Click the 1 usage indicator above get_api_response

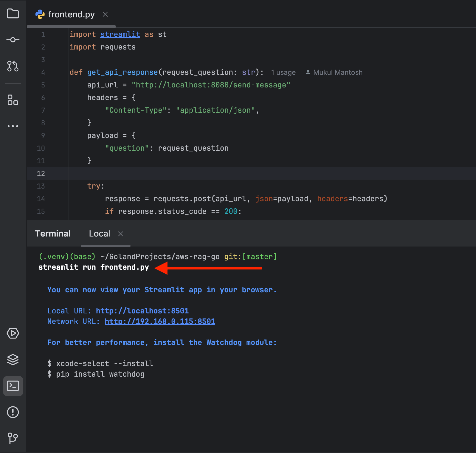(x=283, y=72)
